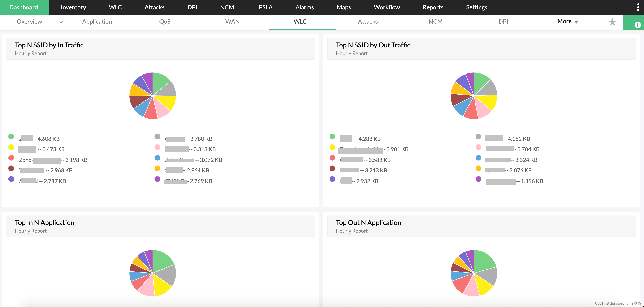Open the More dropdown
This screenshot has height=307, width=644.
tap(567, 22)
